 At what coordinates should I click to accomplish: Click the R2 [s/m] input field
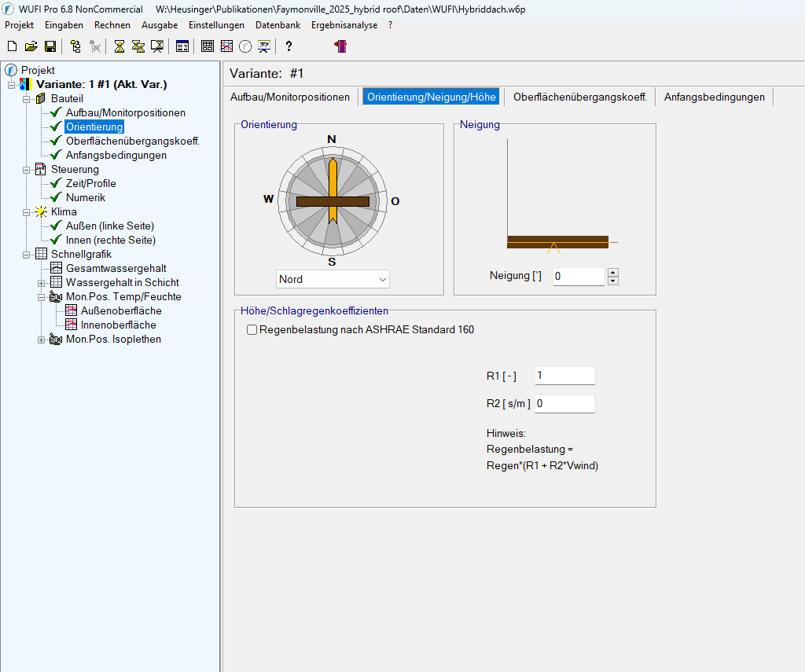pyautogui.click(x=564, y=404)
